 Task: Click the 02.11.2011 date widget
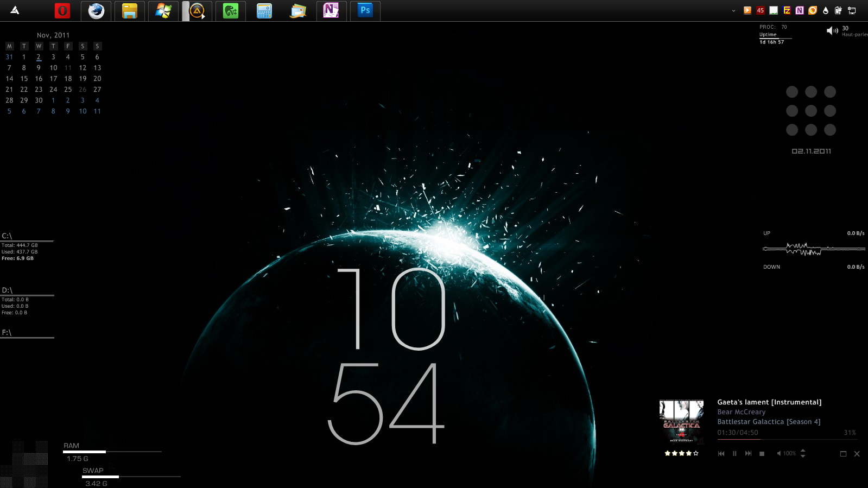tap(811, 151)
